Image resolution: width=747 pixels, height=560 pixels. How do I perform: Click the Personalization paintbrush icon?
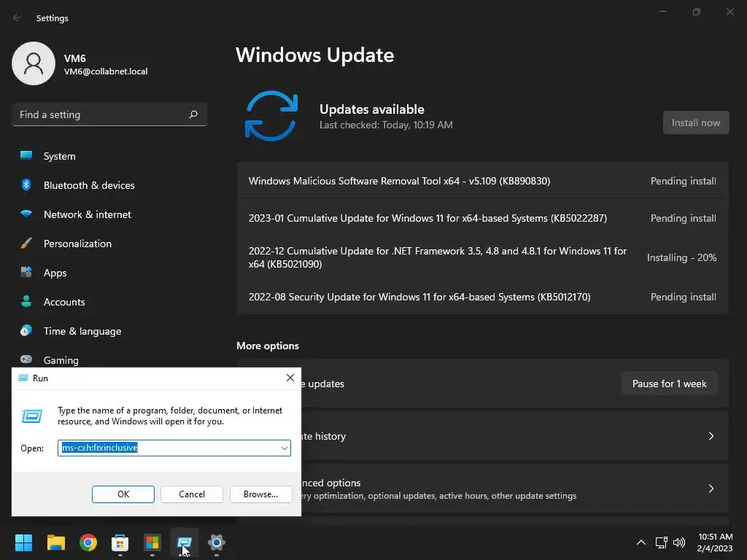26,243
